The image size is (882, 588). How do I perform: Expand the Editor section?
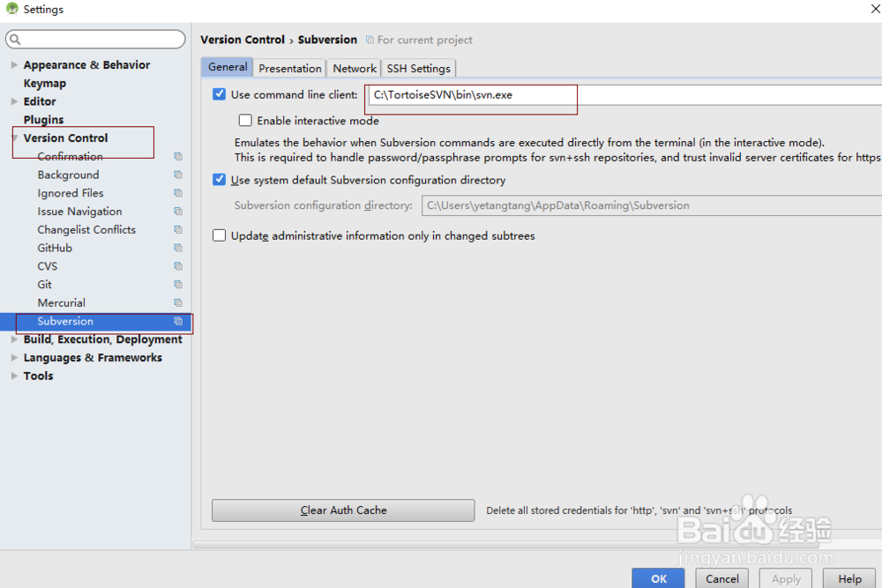tap(14, 101)
